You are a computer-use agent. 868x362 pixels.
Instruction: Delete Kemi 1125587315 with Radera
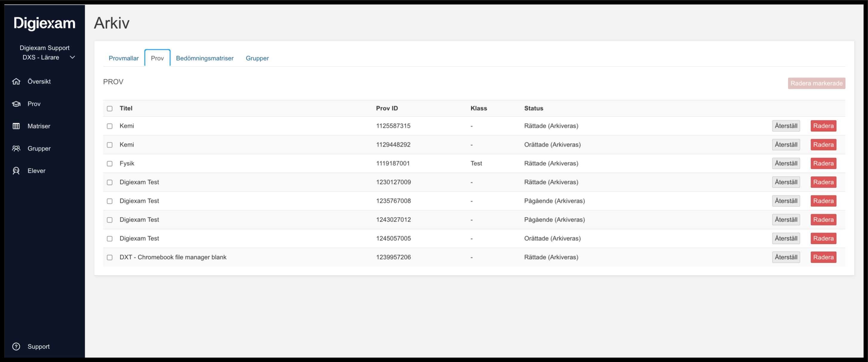(823, 126)
